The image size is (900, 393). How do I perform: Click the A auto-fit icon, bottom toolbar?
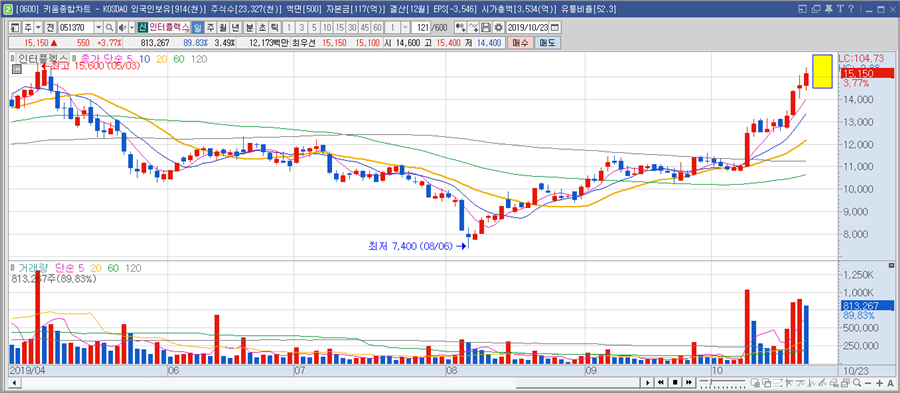coord(891,383)
